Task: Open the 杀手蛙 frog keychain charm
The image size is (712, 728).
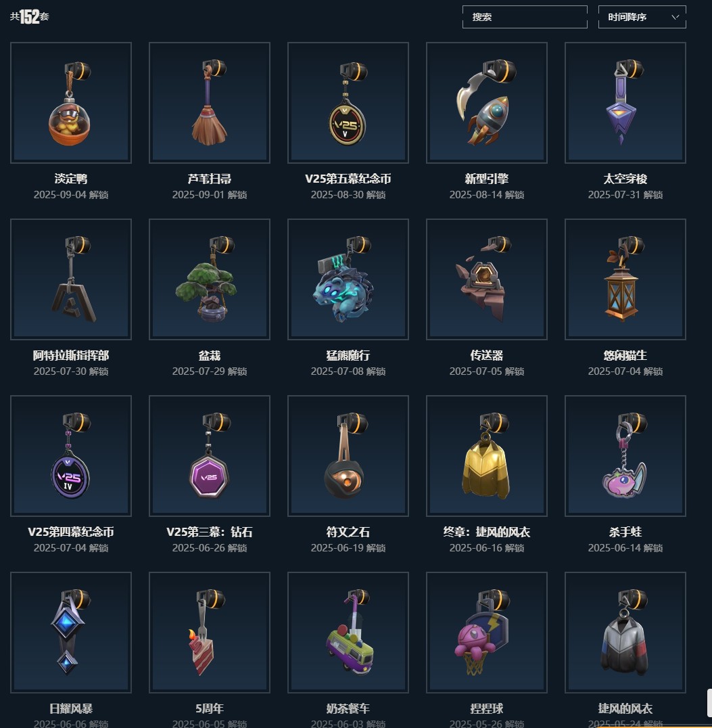Action: [x=625, y=456]
